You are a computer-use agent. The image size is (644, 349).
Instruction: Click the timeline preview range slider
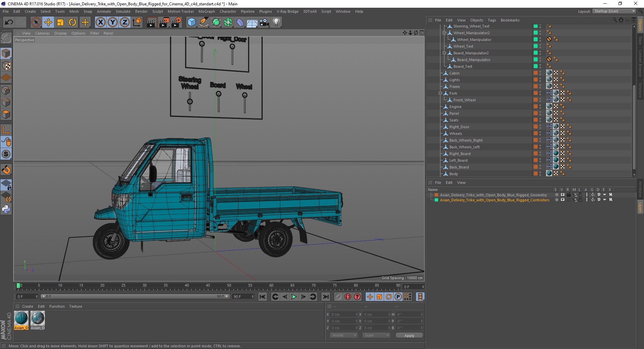(135, 296)
